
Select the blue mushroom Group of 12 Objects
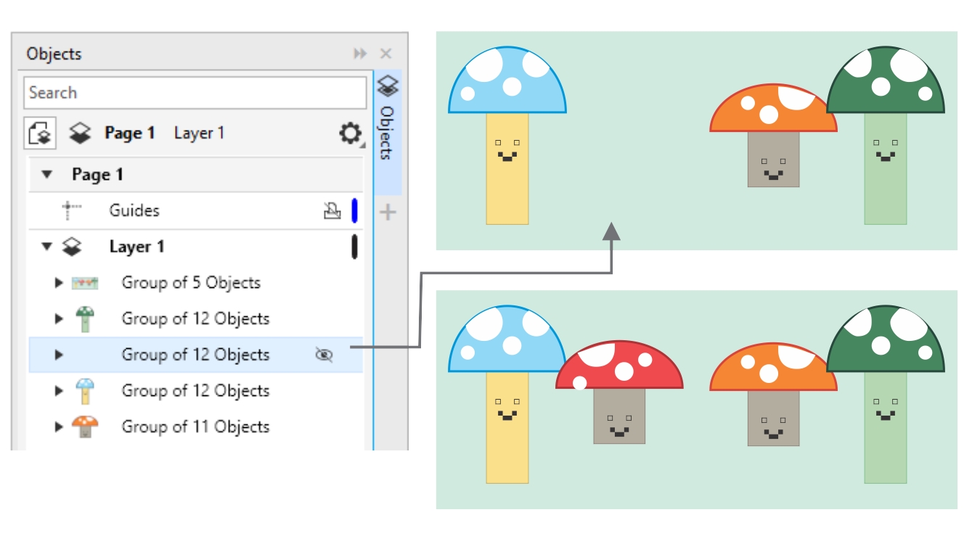click(x=195, y=391)
